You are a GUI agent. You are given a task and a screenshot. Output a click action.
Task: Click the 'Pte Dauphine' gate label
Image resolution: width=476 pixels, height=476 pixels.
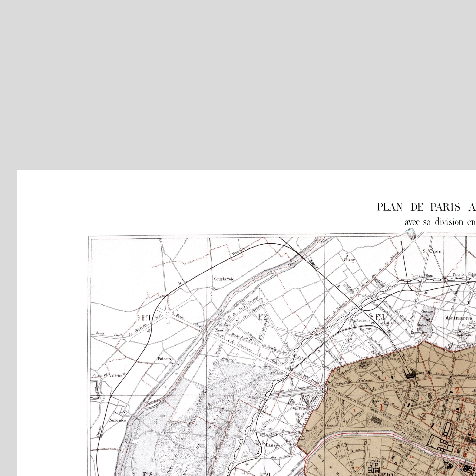255,397
